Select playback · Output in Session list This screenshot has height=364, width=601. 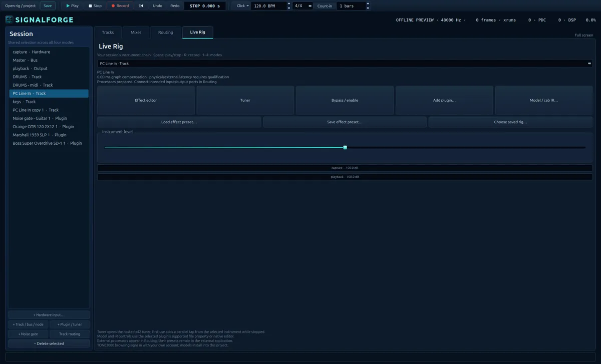click(x=49, y=69)
